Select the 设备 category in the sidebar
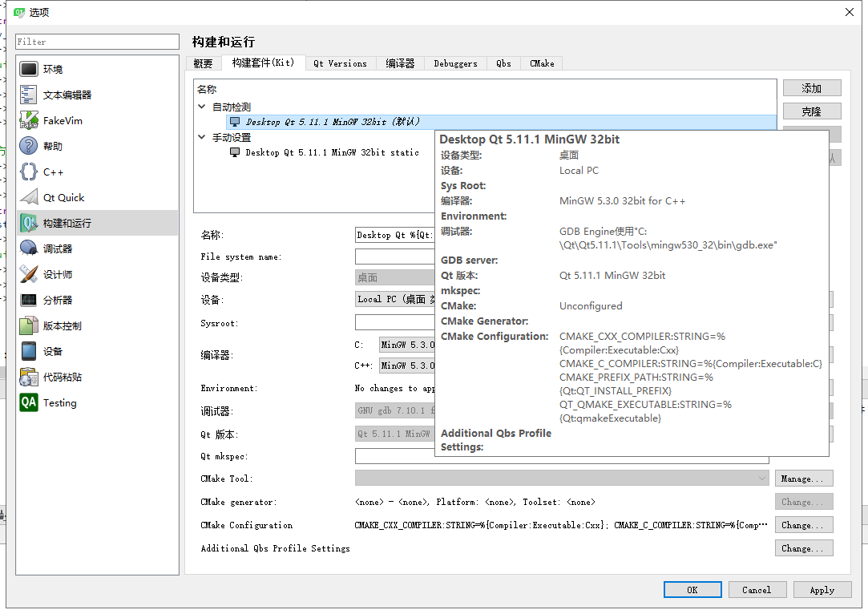 point(97,351)
